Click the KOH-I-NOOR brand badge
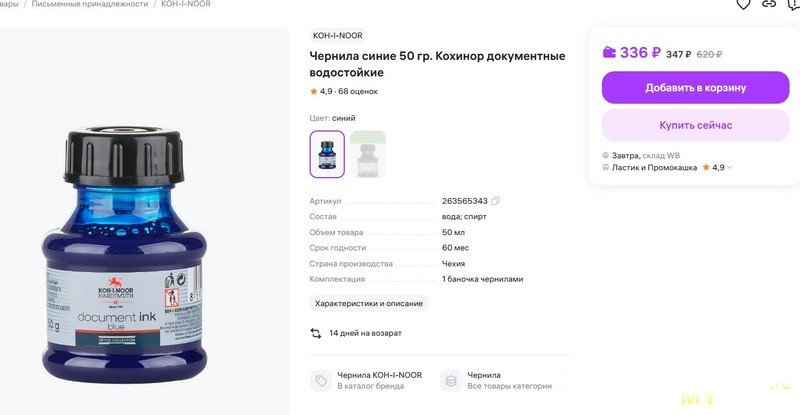 (x=338, y=35)
